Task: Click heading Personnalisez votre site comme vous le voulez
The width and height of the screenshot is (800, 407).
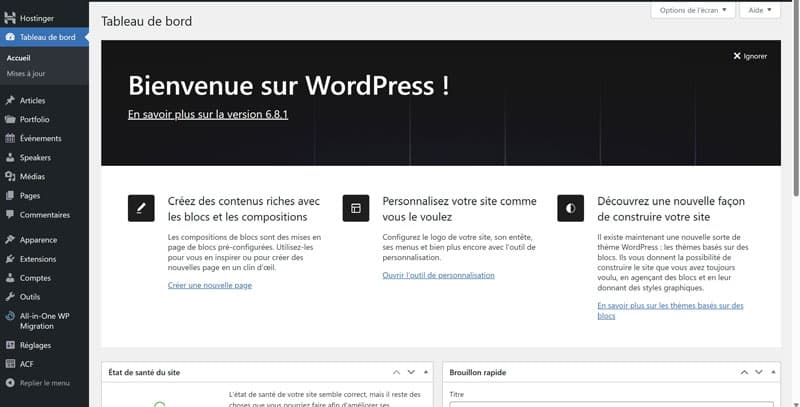Action: (x=459, y=209)
